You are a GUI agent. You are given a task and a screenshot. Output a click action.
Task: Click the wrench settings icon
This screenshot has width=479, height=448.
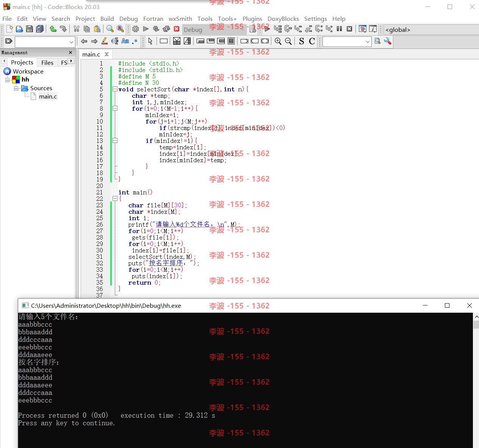(x=387, y=41)
